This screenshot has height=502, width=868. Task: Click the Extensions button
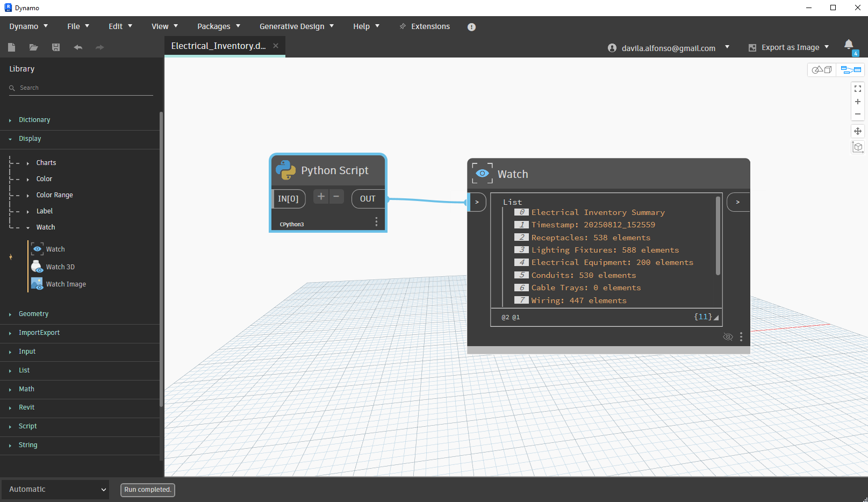(425, 26)
